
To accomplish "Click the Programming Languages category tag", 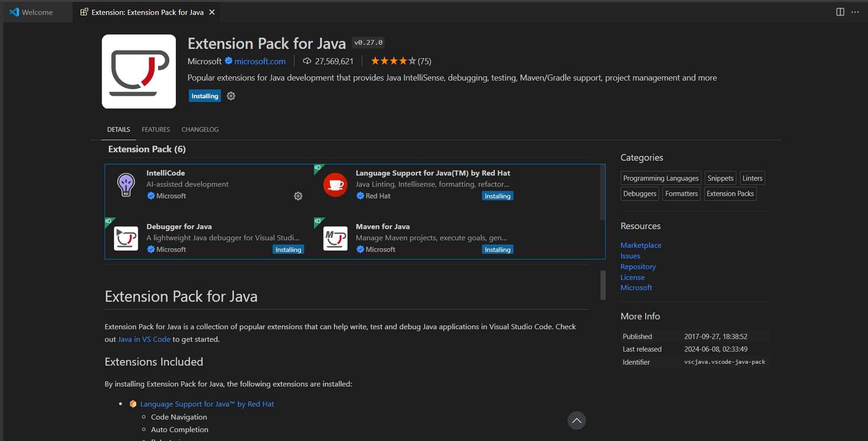I will pyautogui.click(x=661, y=178).
